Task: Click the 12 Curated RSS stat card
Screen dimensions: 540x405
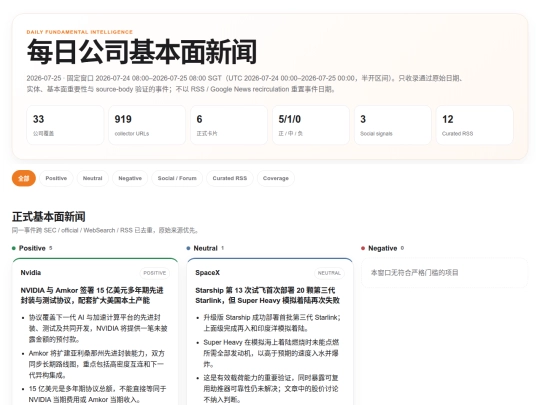Action: point(475,125)
